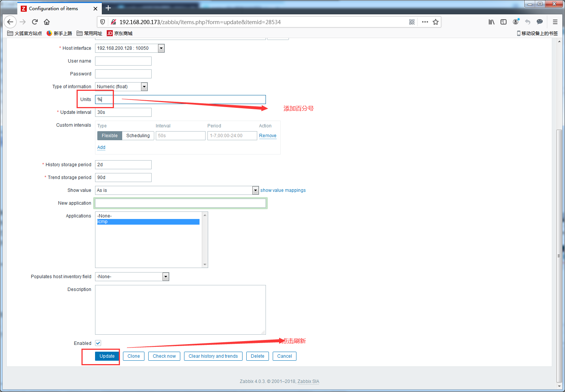
Task: Close the Configuration of items tab
Action: [95, 8]
